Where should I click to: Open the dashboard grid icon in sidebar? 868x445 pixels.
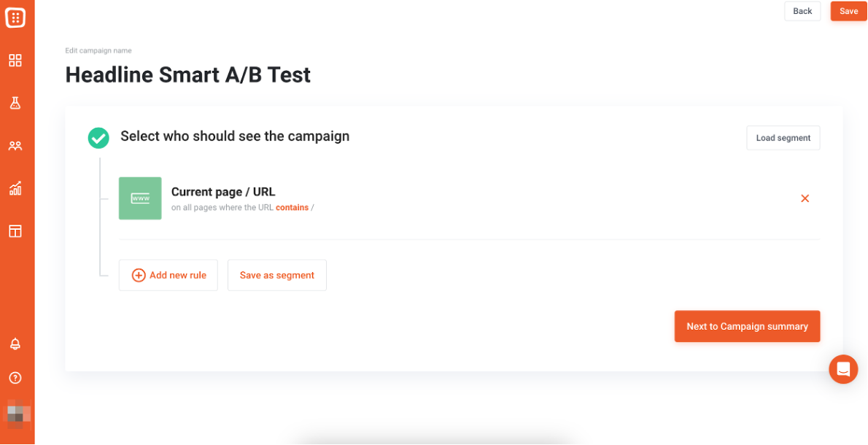click(15, 61)
